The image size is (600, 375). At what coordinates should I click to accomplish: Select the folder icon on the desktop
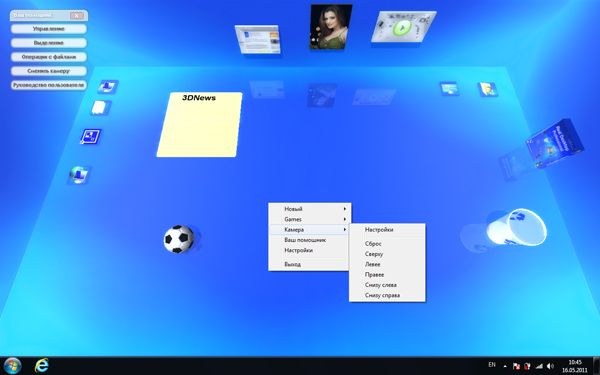click(488, 89)
